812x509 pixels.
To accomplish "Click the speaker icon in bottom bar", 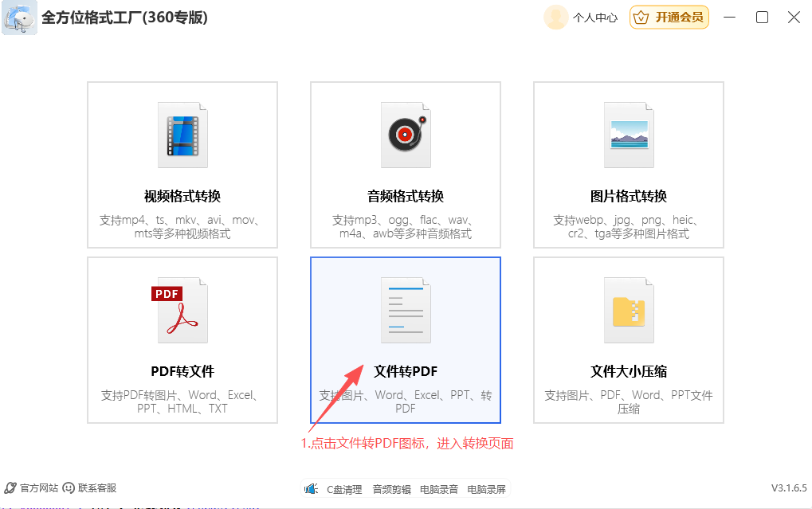I will 312,489.
